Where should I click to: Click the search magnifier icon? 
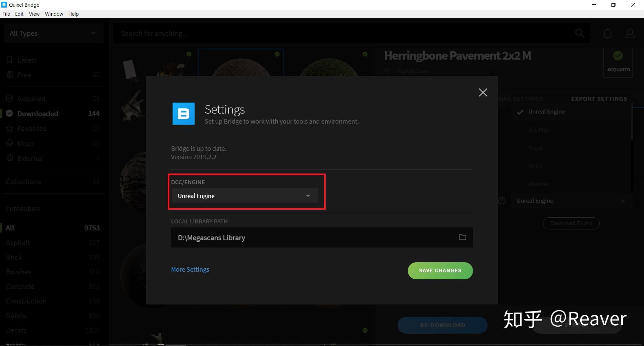(x=580, y=33)
